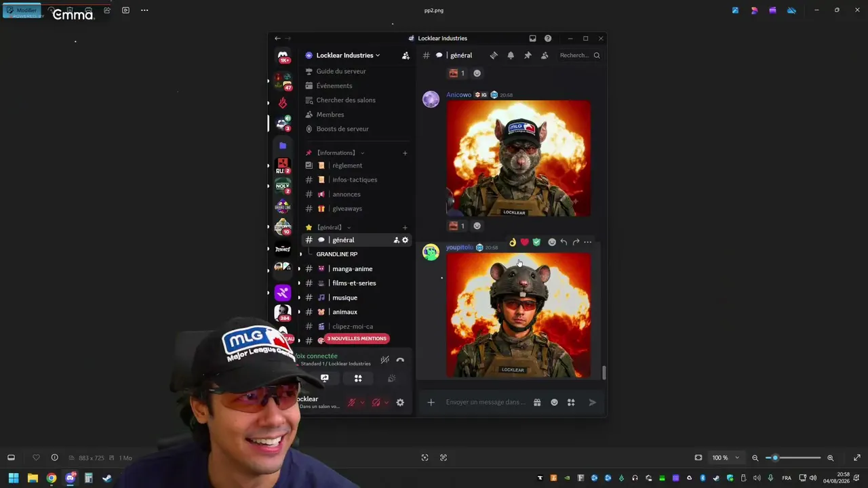
Task: Jump to 3 nouvelles mentions
Action: coord(357,339)
